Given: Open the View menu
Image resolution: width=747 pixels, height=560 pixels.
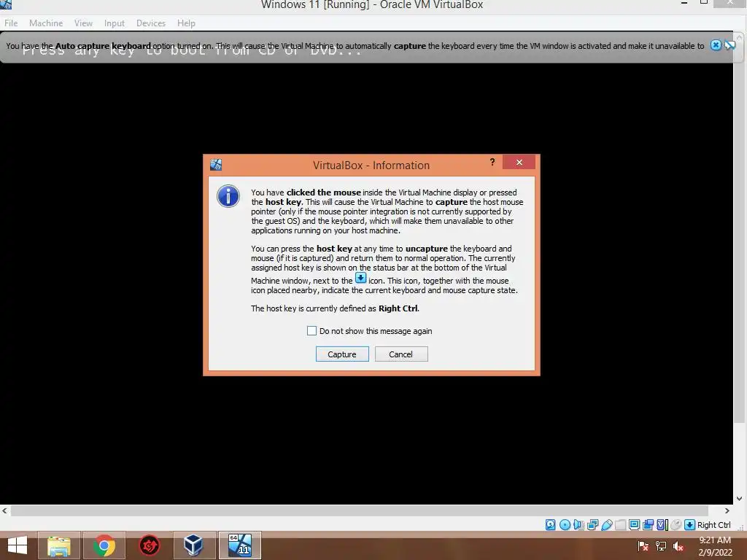Looking at the screenshot, I should (x=83, y=23).
